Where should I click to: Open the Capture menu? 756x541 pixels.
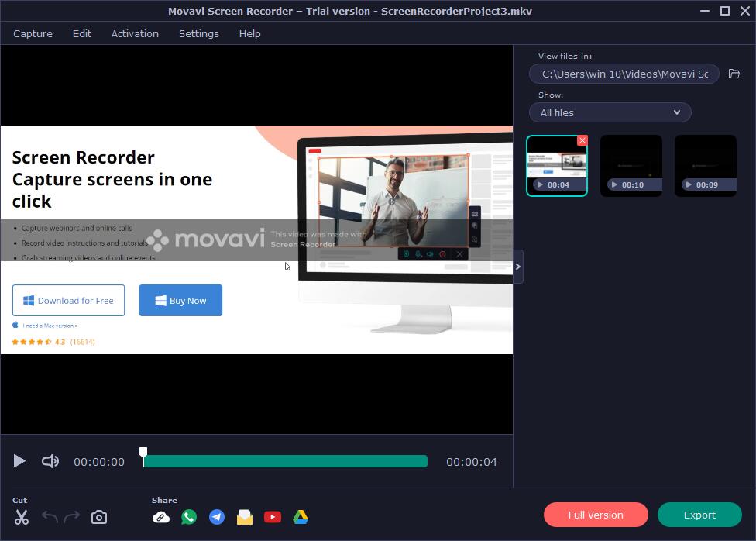pos(33,34)
